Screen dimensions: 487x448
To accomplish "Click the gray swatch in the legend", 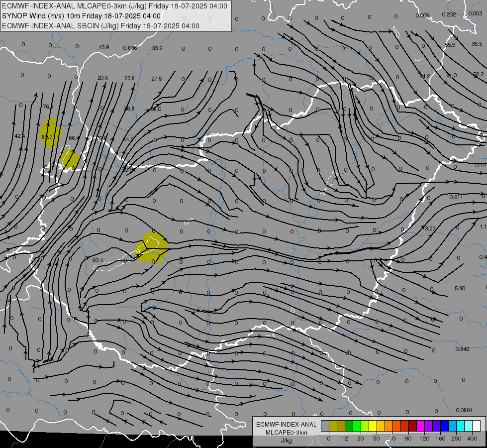I will click(x=325, y=426).
